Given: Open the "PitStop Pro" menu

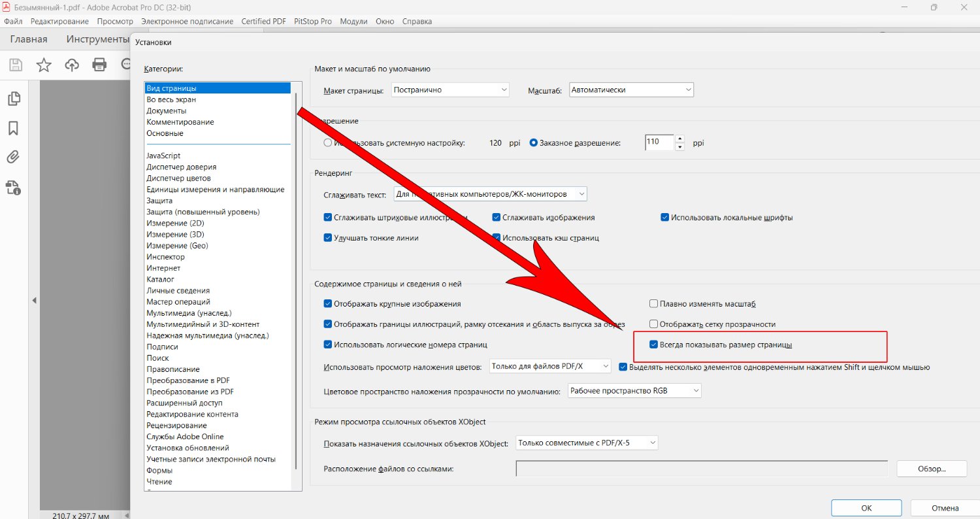Looking at the screenshot, I should 313,22.
